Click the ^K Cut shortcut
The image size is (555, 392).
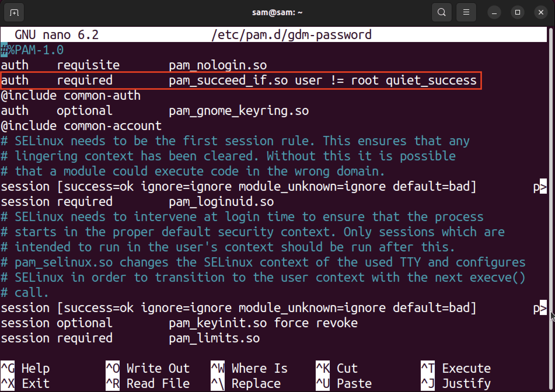tap(337, 368)
